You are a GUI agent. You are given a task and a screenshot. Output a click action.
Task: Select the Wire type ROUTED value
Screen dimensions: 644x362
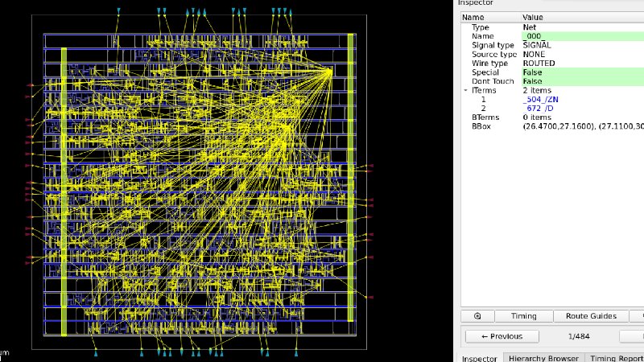[539, 64]
